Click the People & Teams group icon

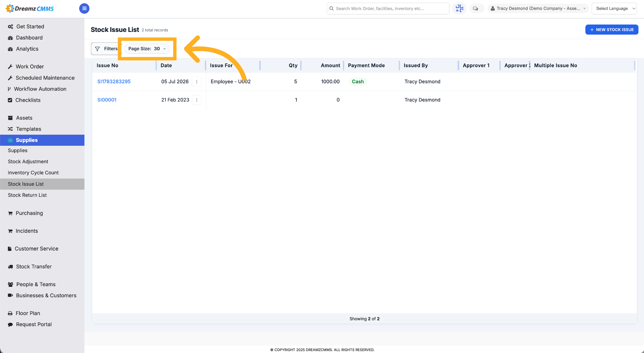(10, 284)
